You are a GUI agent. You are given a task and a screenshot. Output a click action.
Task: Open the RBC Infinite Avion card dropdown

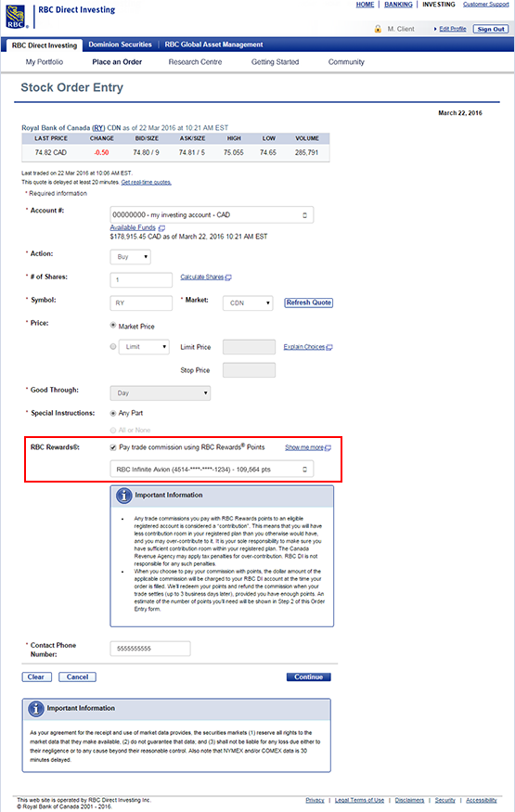(x=212, y=470)
